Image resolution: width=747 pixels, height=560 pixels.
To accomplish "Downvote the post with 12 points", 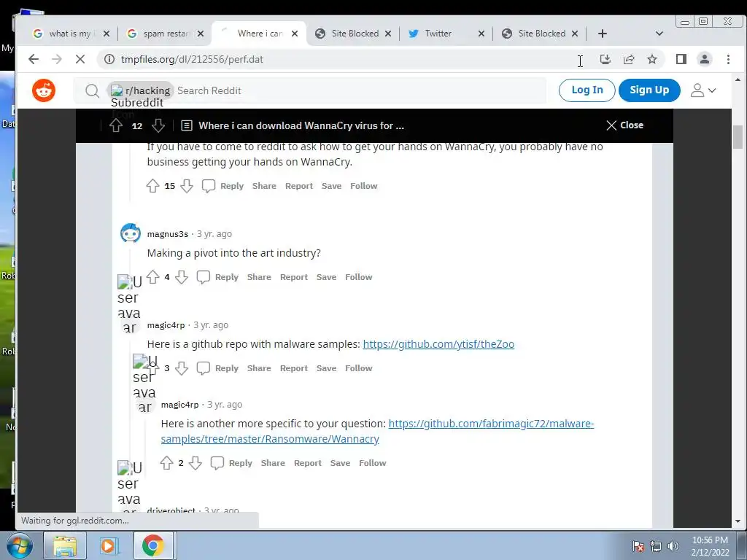I will pyautogui.click(x=158, y=125).
